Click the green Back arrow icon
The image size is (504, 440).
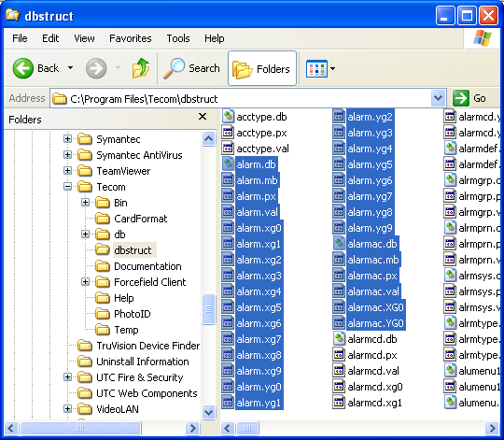click(x=22, y=68)
